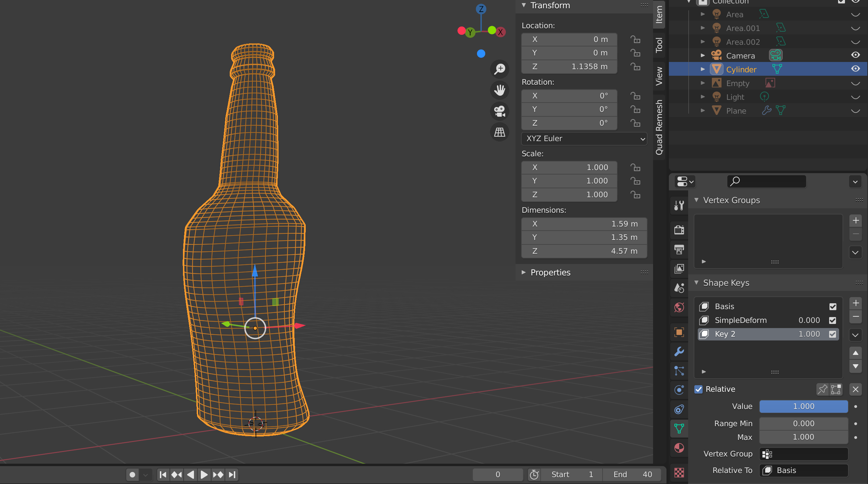Uncheck the Basis shape key checkbox

[x=833, y=307]
